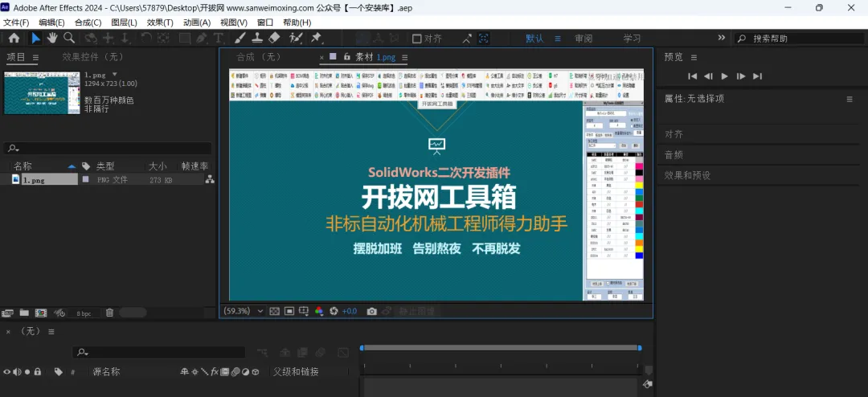Click the 8 bpc color depth button
Screen dimensions: 868x397
(84, 313)
